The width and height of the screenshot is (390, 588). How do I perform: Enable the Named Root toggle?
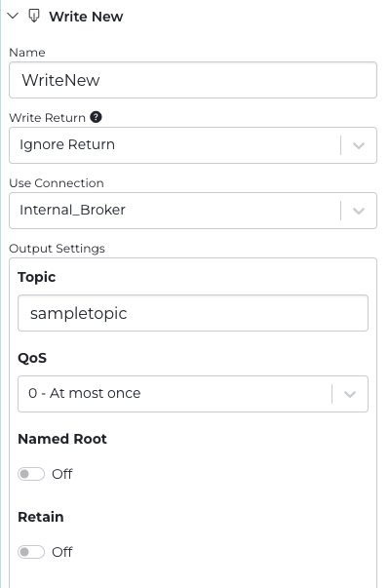31,474
